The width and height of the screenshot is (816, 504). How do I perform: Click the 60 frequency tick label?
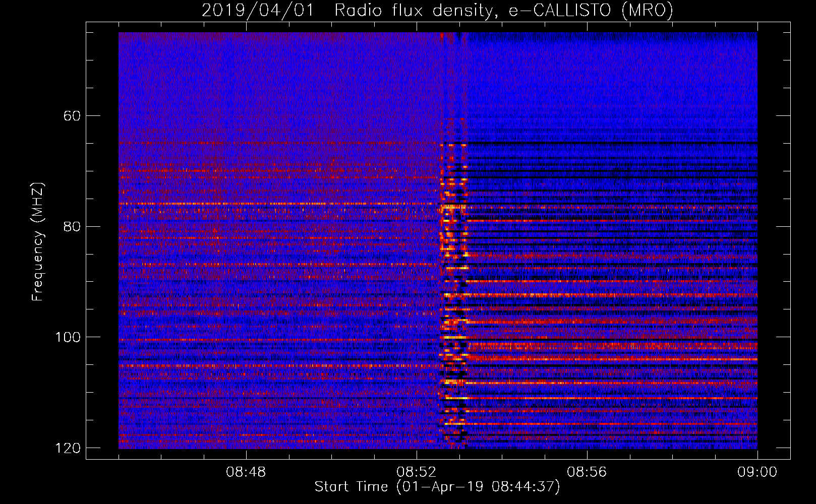pyautogui.click(x=72, y=116)
